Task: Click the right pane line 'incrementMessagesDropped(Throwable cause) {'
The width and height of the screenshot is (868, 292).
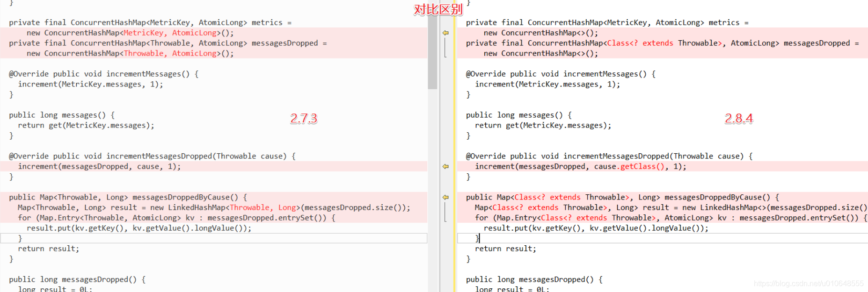Action: point(610,156)
